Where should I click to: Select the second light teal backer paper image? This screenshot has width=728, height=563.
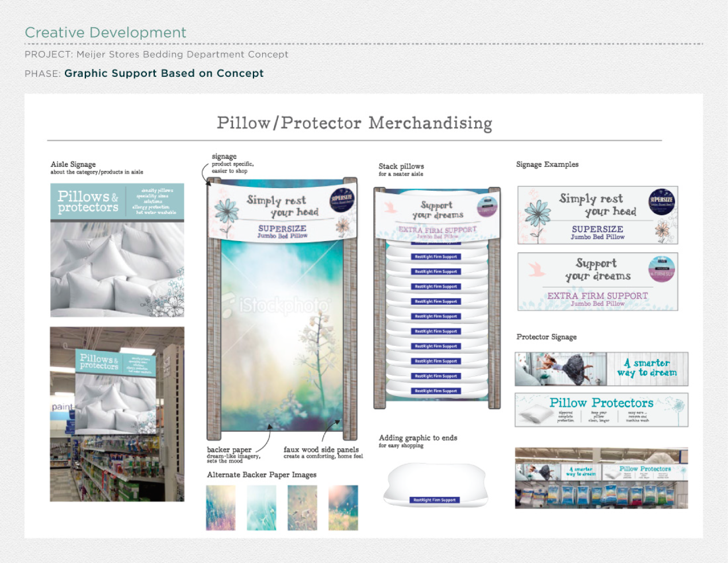point(261,507)
